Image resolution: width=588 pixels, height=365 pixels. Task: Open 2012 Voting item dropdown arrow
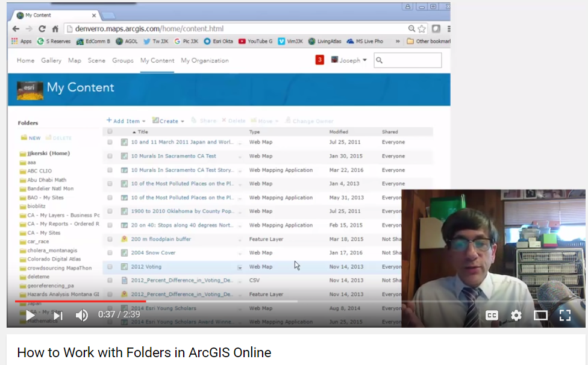[240, 267]
